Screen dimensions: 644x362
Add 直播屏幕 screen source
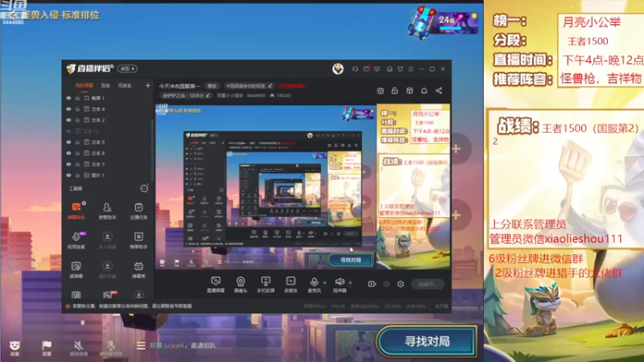(x=216, y=284)
